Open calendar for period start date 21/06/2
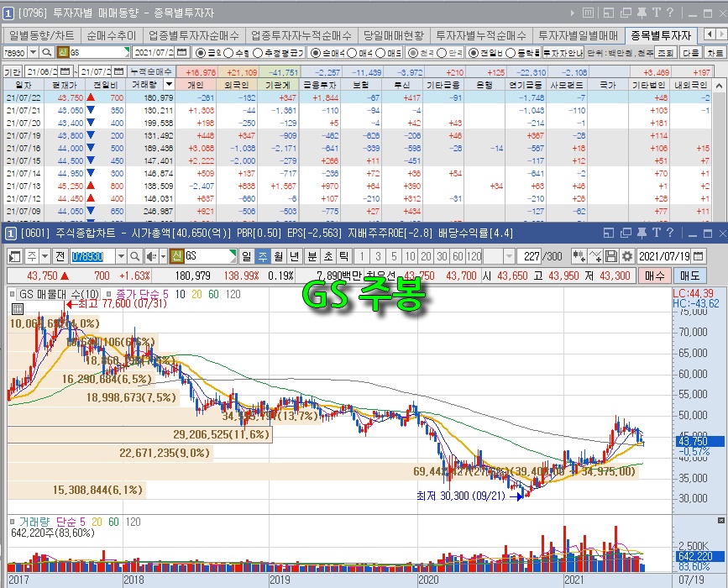The width and height of the screenshot is (728, 588). (65, 71)
